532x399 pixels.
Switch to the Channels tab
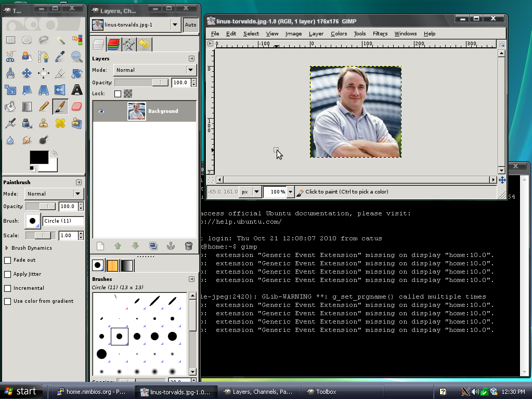[x=113, y=44]
